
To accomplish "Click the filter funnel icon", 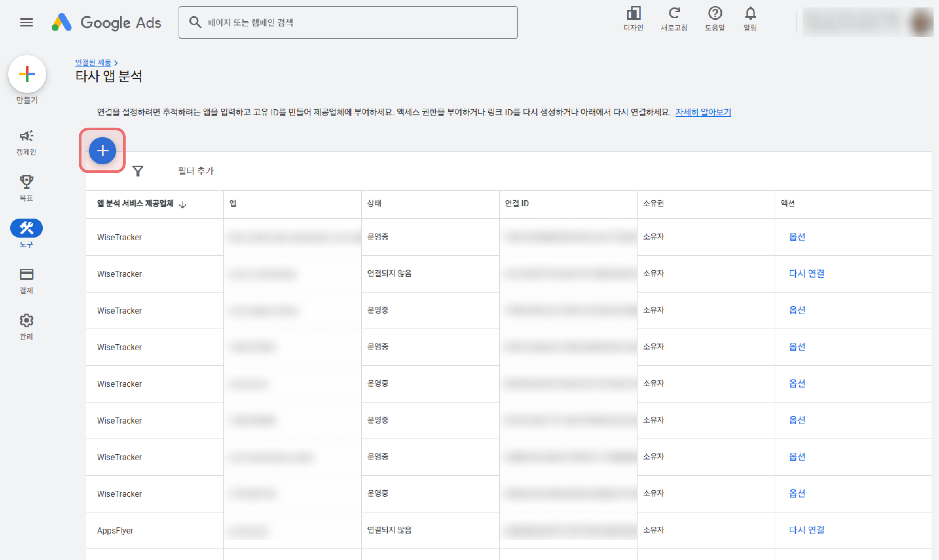I will click(x=138, y=171).
